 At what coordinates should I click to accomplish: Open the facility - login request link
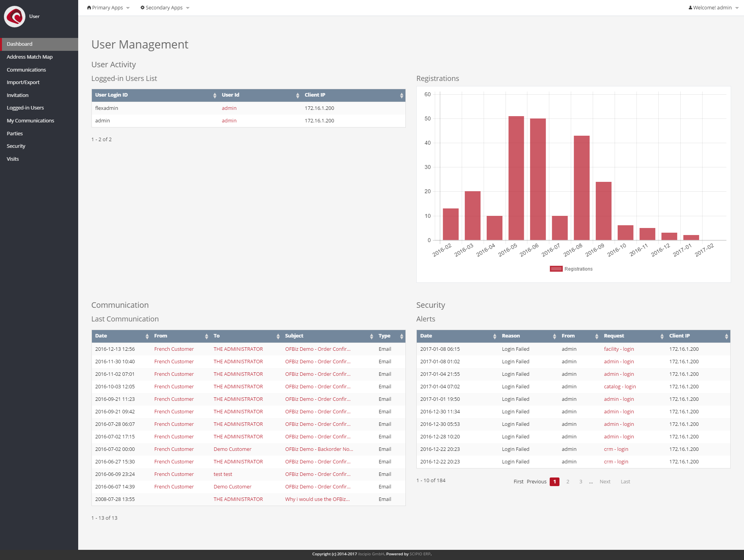[619, 349]
